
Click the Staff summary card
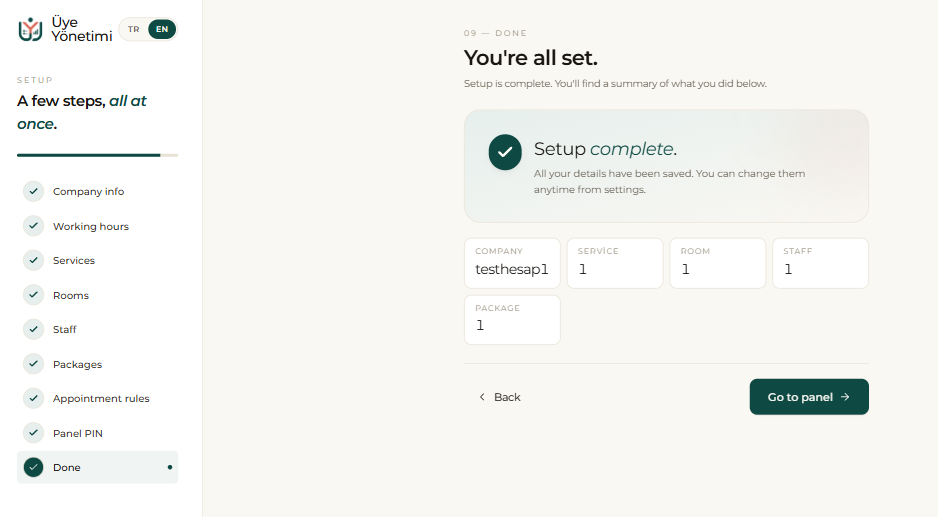click(820, 263)
